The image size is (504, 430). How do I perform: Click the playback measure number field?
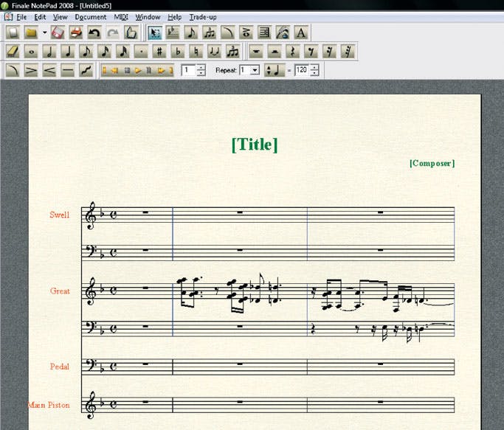[189, 70]
